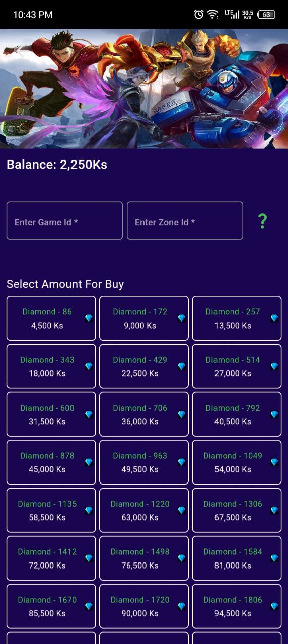Pick the Diamond - 963 package
Viewport: 288px width, 644px height.
click(x=144, y=462)
